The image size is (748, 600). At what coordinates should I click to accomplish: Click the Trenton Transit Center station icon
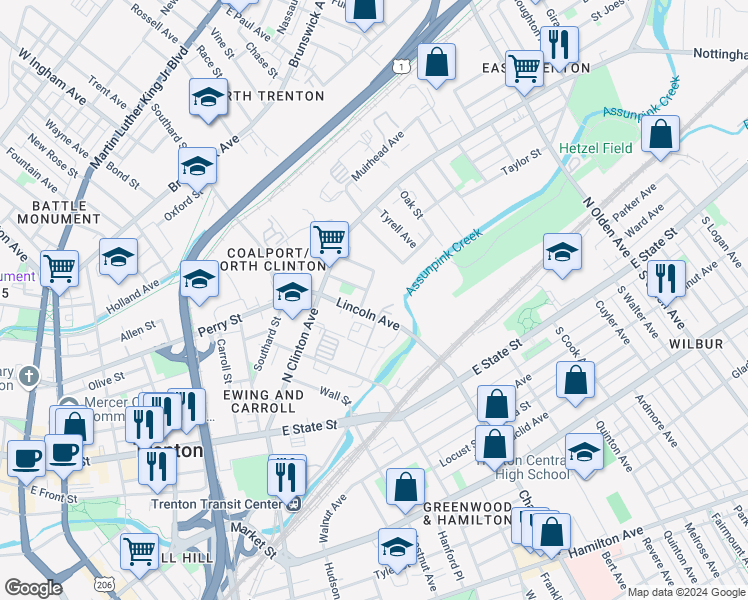(x=295, y=504)
